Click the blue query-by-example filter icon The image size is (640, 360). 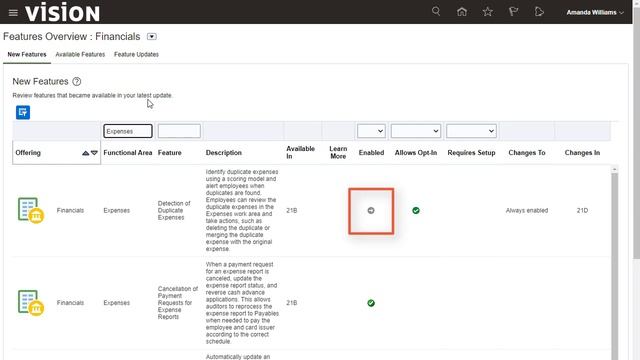tap(23, 112)
